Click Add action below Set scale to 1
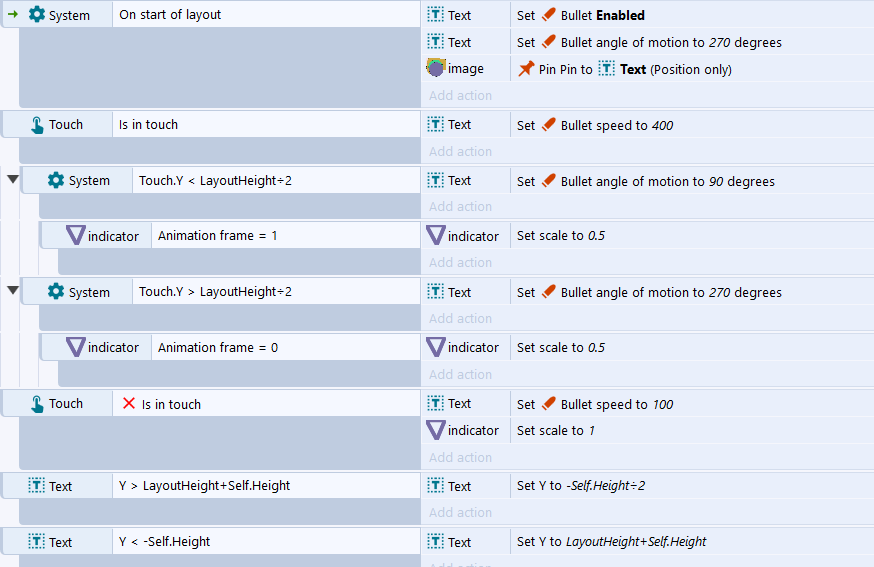Image resolution: width=874 pixels, height=567 pixels. tap(460, 457)
